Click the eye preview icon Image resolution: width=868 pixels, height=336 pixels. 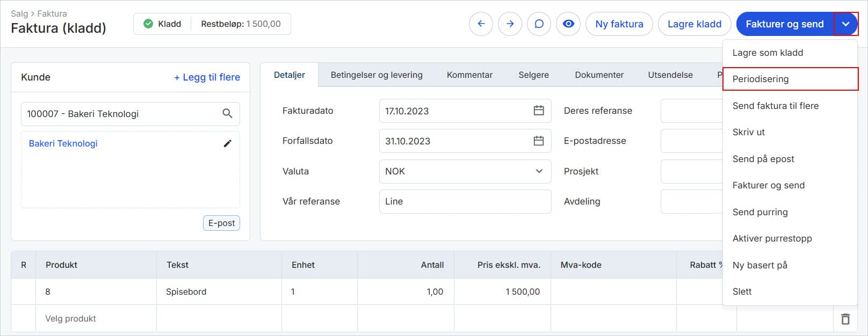[568, 24]
